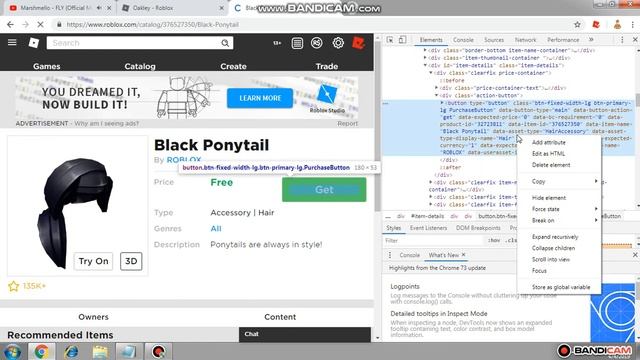Open the Bandicam taskbar icon

[158, 351]
